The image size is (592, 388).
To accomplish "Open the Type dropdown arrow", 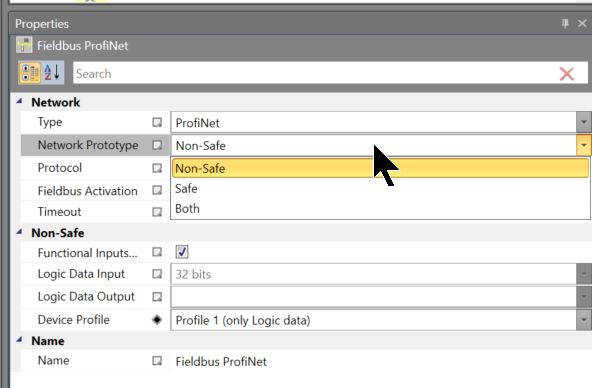I will (584, 122).
